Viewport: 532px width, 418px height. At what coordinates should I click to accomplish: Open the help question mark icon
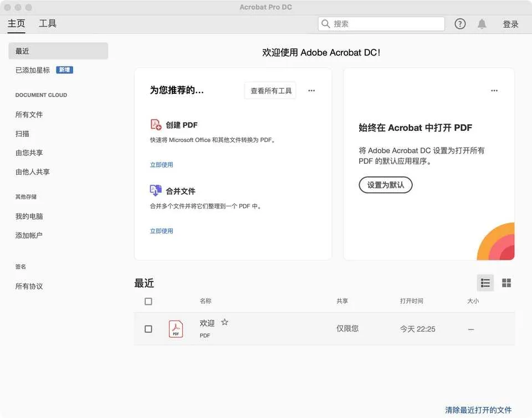click(460, 24)
